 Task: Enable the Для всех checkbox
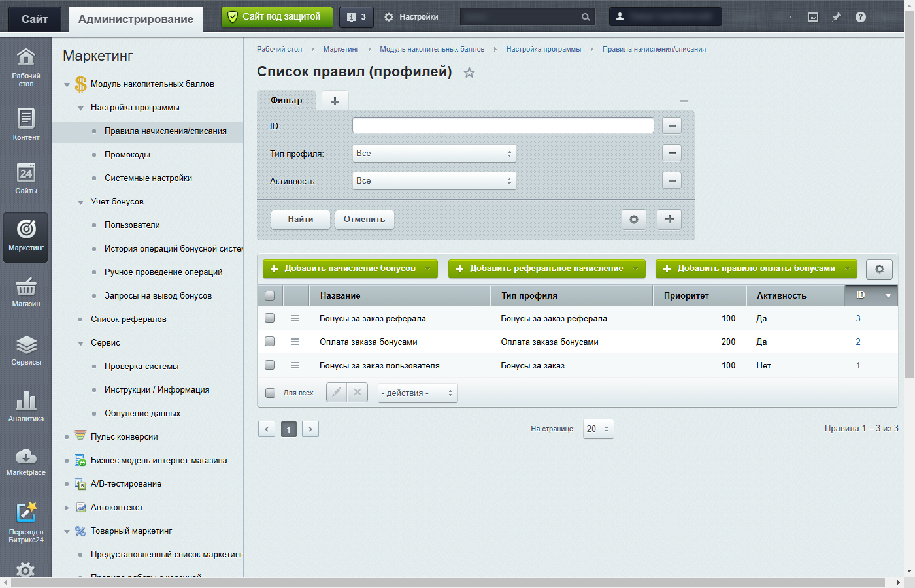point(271,393)
